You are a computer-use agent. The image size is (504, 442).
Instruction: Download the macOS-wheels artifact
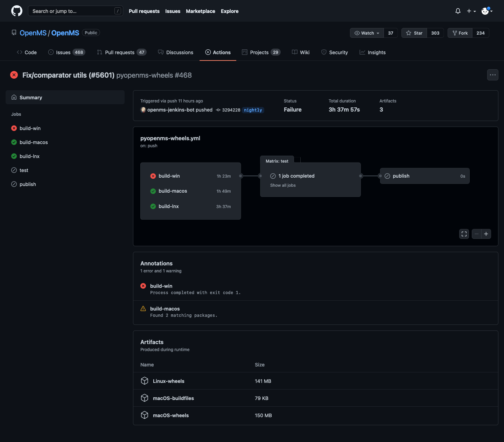(171, 415)
